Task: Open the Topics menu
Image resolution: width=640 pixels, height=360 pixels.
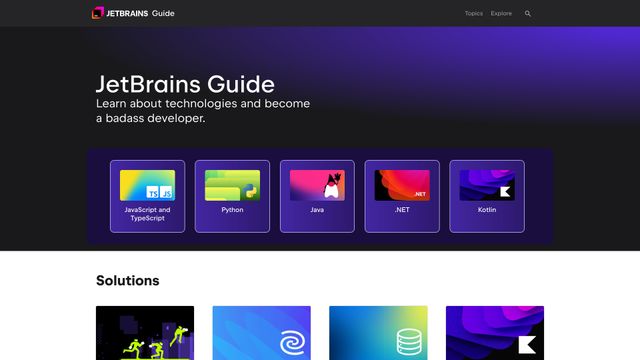Action: point(473,13)
